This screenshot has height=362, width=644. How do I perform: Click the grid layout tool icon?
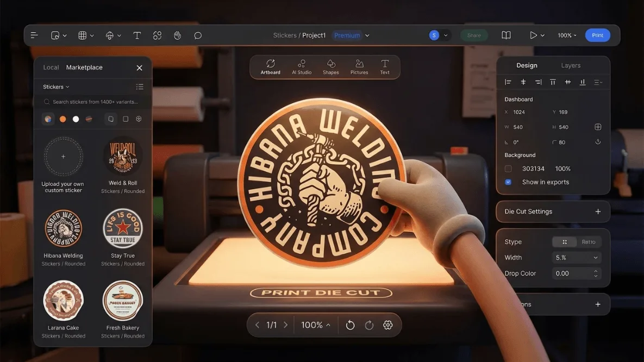tap(82, 35)
